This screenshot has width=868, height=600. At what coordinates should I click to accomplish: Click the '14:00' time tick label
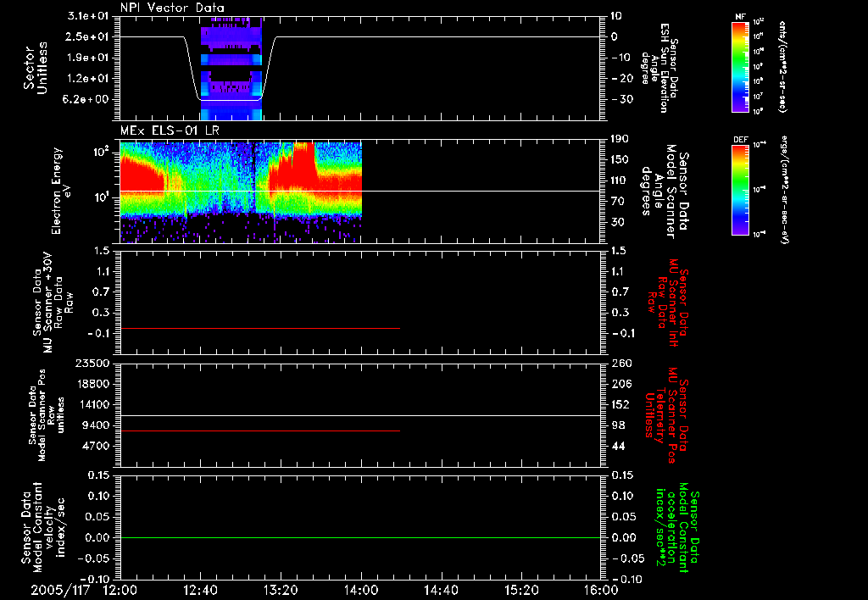coord(361,590)
